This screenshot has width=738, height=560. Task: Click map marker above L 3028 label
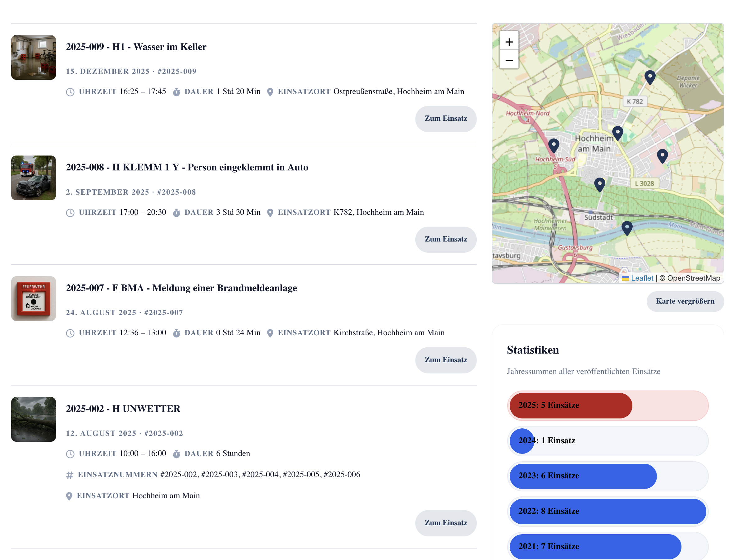point(662,156)
